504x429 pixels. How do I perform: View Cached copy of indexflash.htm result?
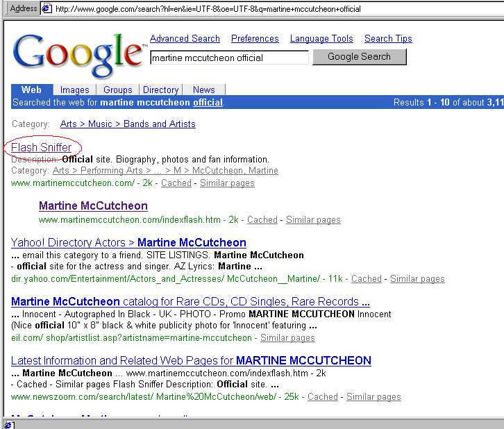point(262,220)
